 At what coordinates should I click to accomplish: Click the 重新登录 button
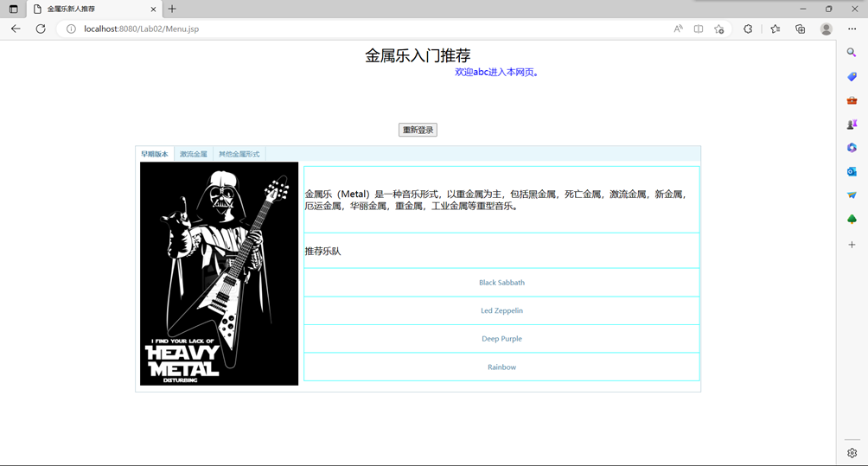point(418,130)
